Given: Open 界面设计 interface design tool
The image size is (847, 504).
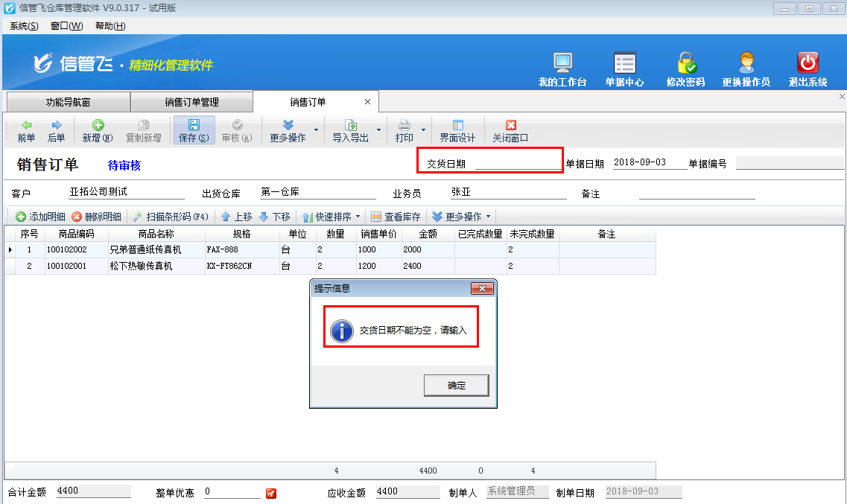Looking at the screenshot, I should [x=457, y=129].
